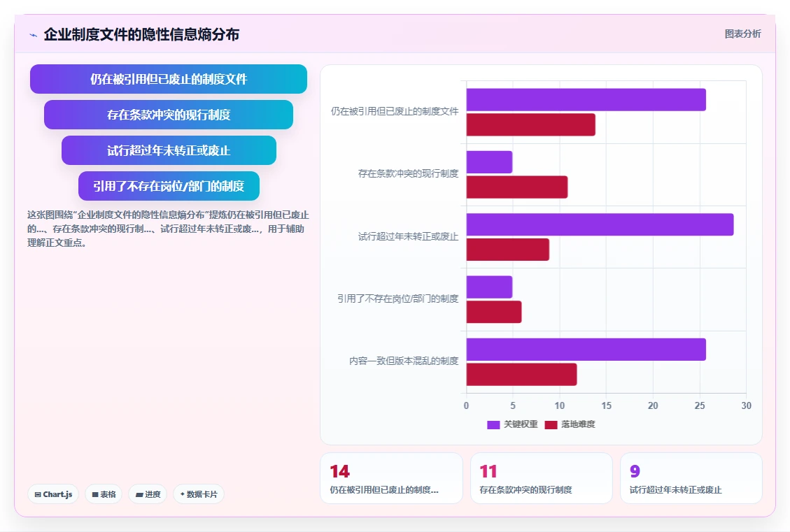Image resolution: width=790 pixels, height=532 pixels.
Task: Click the Chart.js tag
Action: pos(53,494)
